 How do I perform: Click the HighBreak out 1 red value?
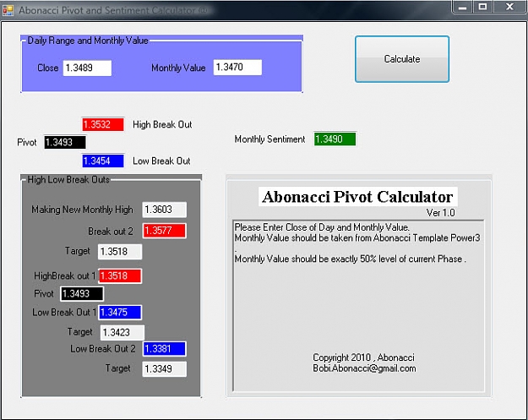click(120, 275)
